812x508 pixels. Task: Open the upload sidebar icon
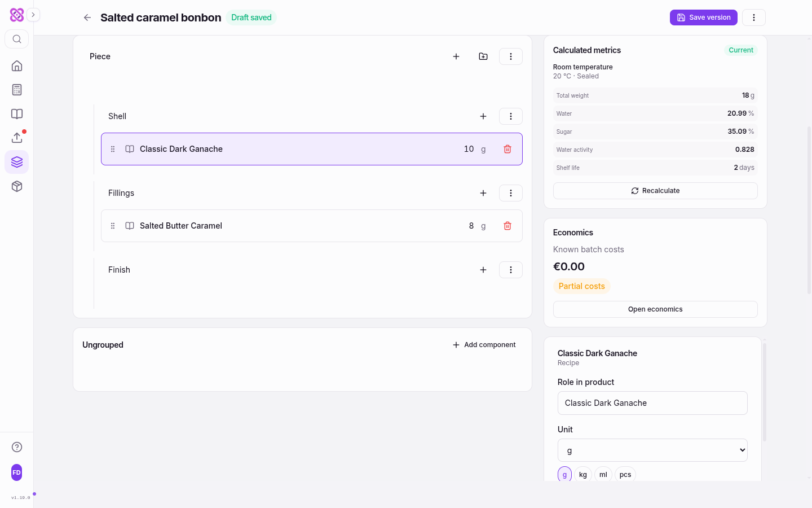17,138
